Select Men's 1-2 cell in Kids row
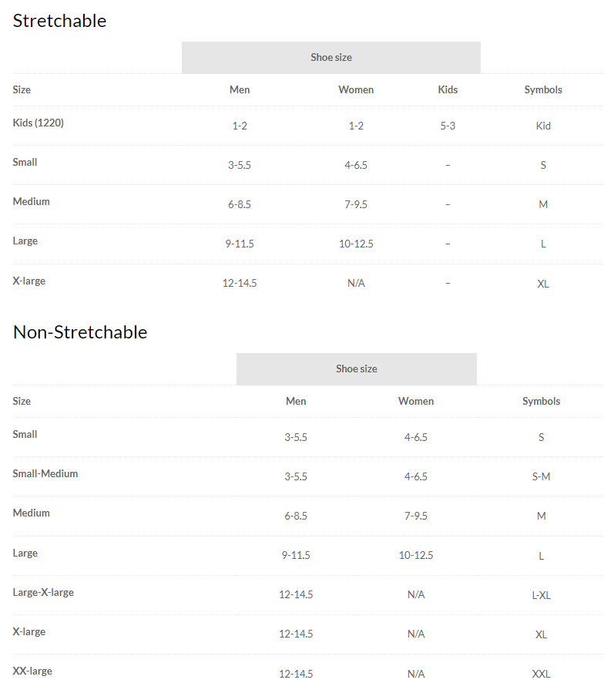The height and width of the screenshot is (700, 604). click(240, 126)
